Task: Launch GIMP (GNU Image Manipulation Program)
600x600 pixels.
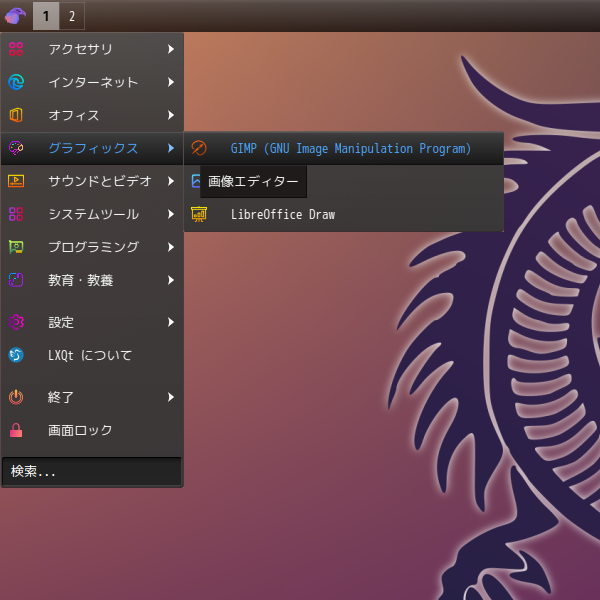Action: click(x=344, y=148)
